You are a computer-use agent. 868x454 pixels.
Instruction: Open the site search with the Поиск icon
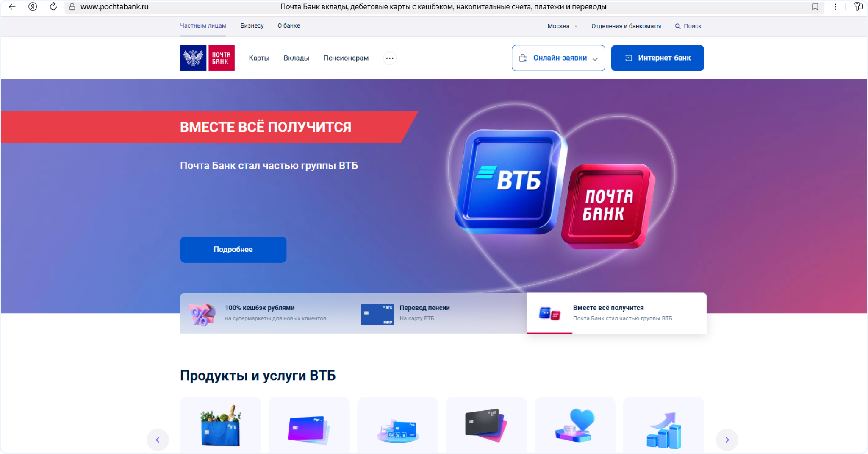pyautogui.click(x=688, y=26)
